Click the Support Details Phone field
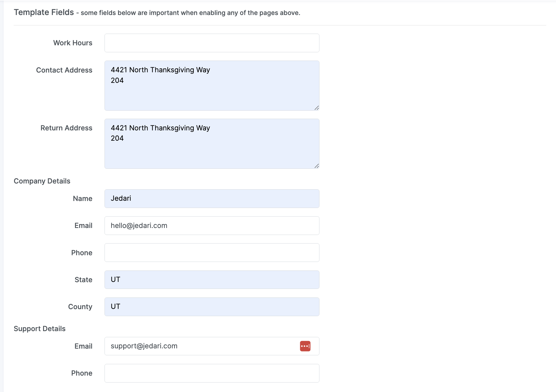556x392 pixels. point(212,373)
